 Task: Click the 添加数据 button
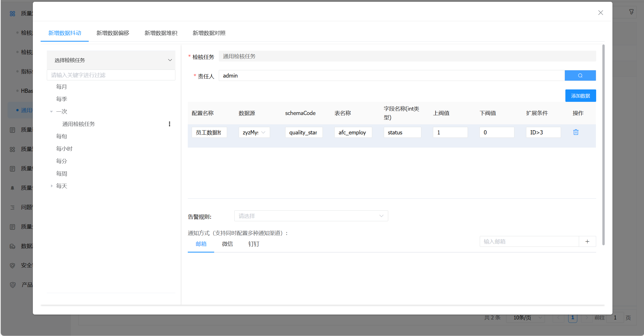point(580,96)
